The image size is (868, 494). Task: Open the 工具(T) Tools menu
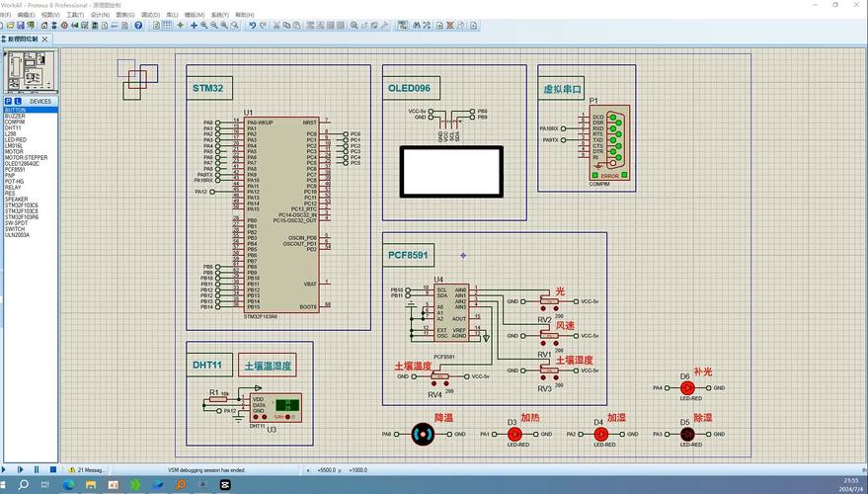75,15
